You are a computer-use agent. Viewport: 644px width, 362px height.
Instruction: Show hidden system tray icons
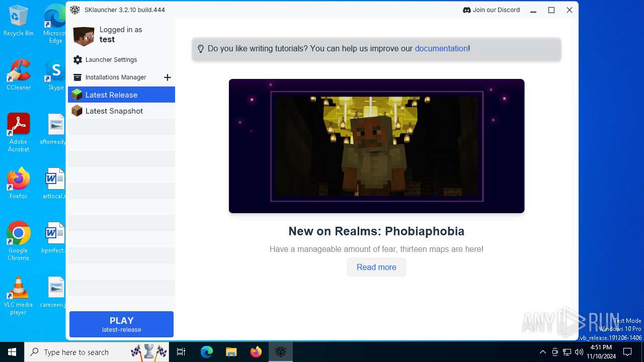(542, 352)
